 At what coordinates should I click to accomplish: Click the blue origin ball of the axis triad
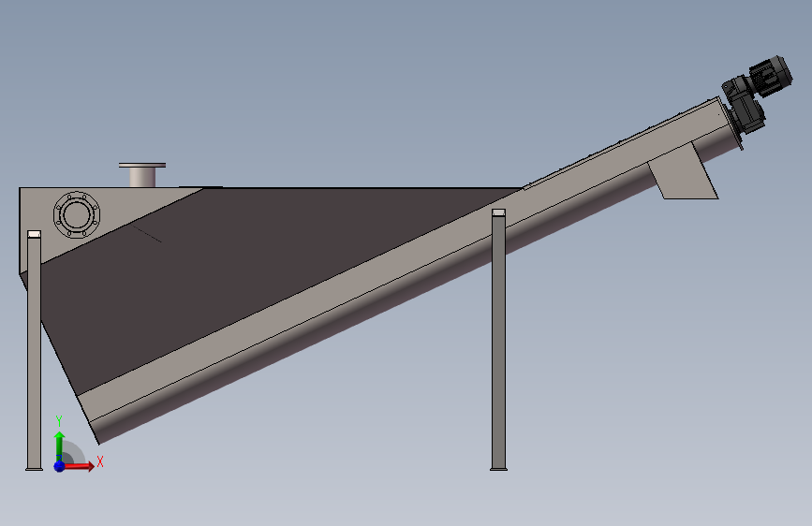pos(60,466)
